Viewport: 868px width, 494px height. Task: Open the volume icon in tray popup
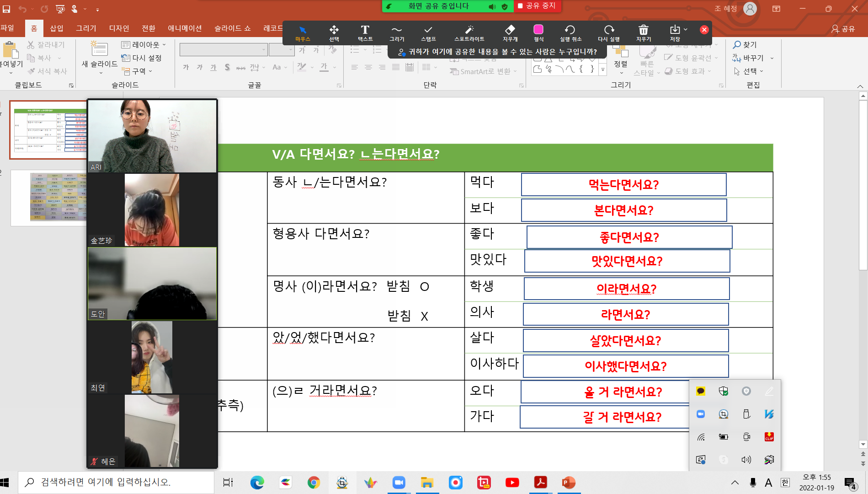[746, 460]
